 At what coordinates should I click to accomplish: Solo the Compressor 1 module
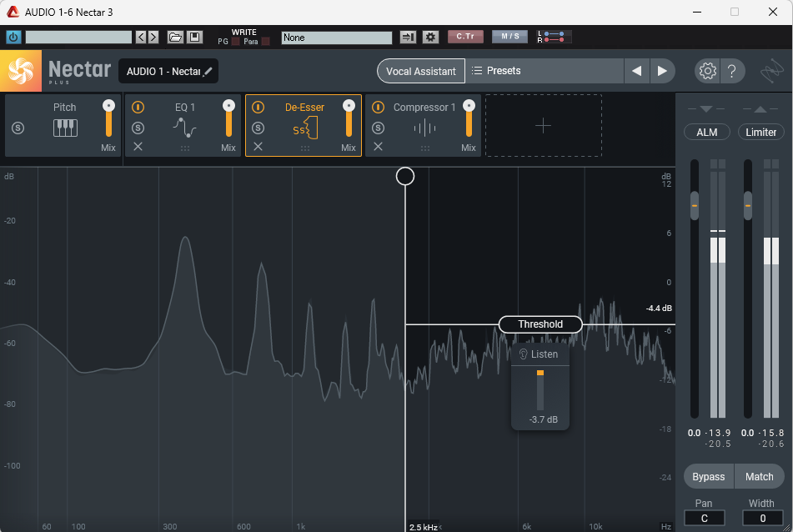pos(378,128)
